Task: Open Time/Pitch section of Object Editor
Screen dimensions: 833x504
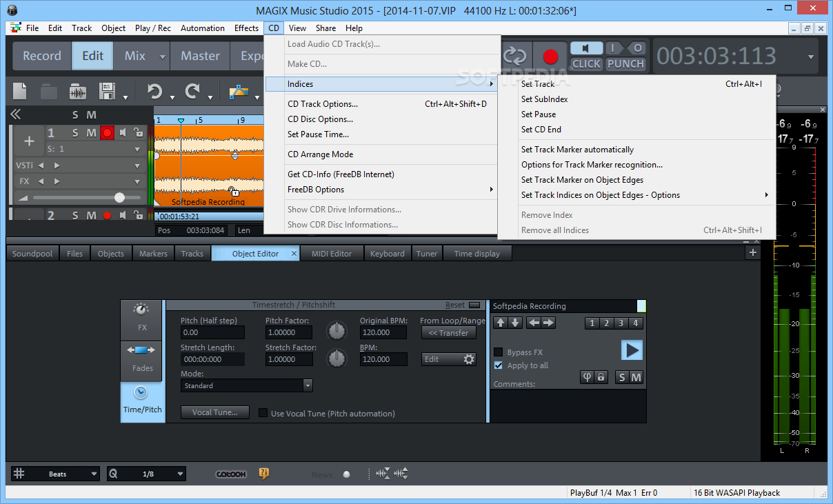Action: pos(142,401)
